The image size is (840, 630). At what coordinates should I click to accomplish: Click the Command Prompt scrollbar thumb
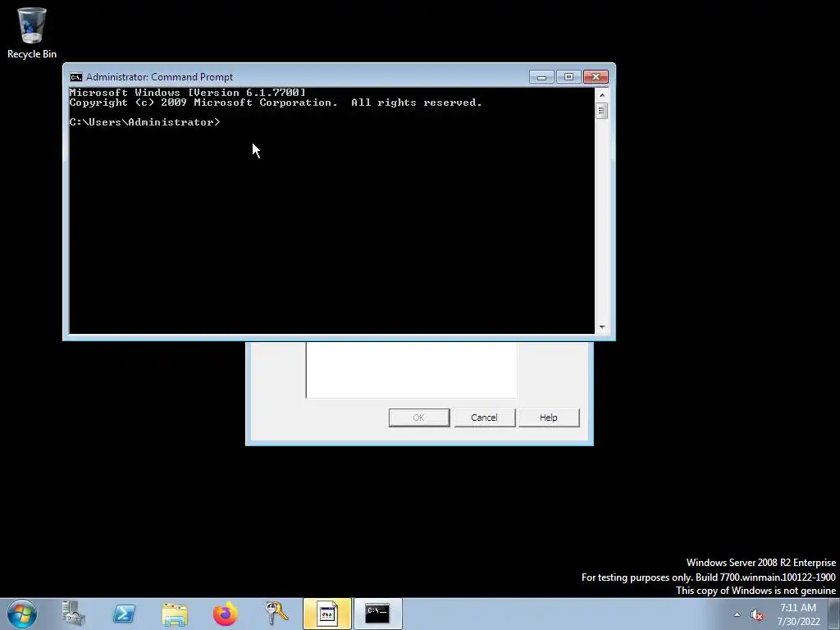click(x=602, y=111)
